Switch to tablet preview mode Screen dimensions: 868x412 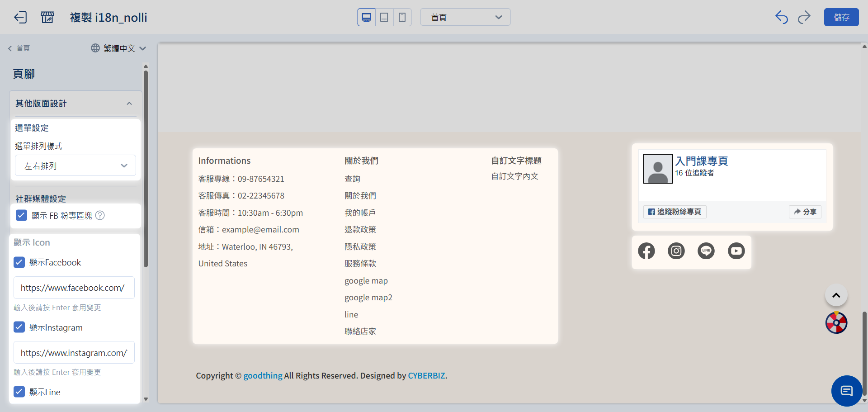pos(384,17)
